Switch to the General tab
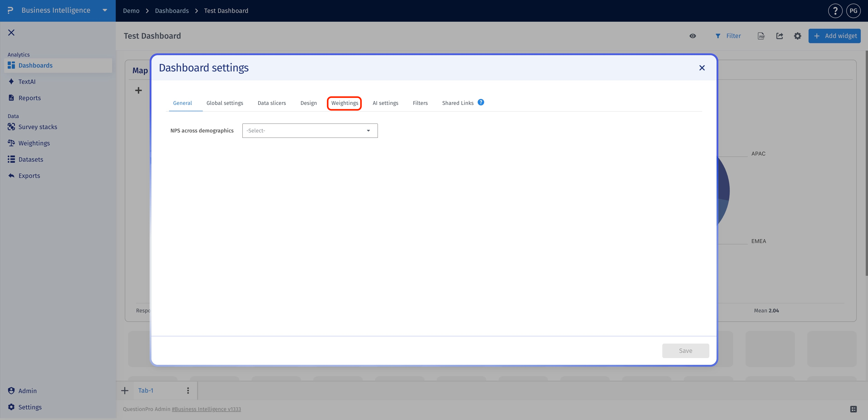This screenshot has height=420, width=868. (x=182, y=103)
